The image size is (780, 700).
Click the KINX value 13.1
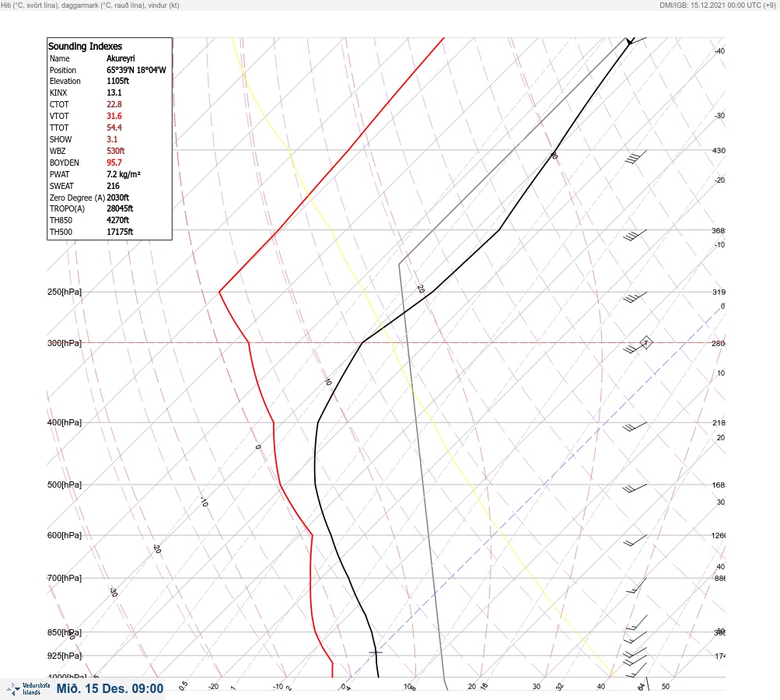114,93
